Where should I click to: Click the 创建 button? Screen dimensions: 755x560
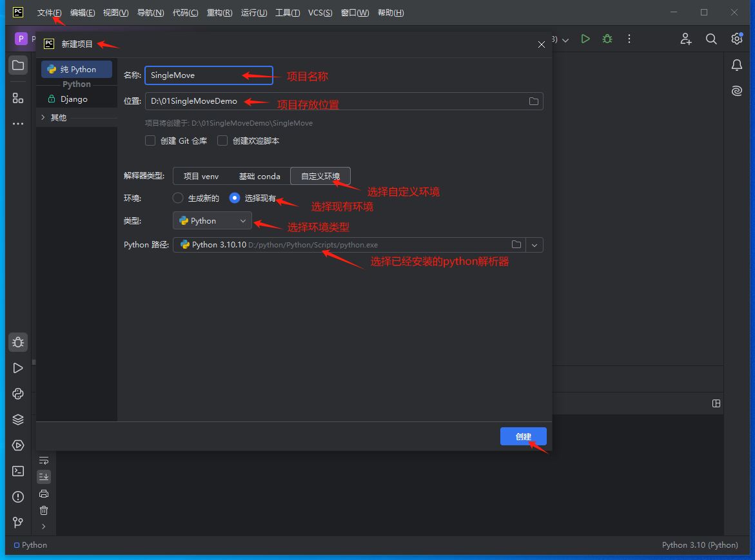click(524, 436)
